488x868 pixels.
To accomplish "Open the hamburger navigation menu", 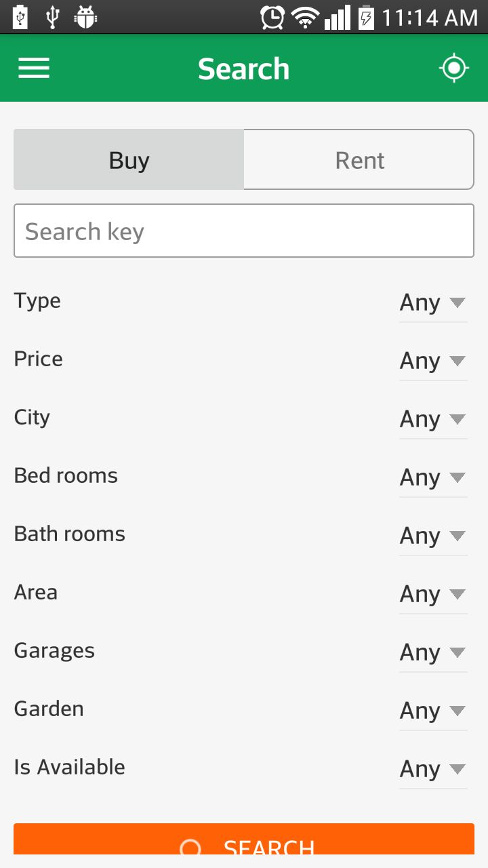I will pos(34,68).
